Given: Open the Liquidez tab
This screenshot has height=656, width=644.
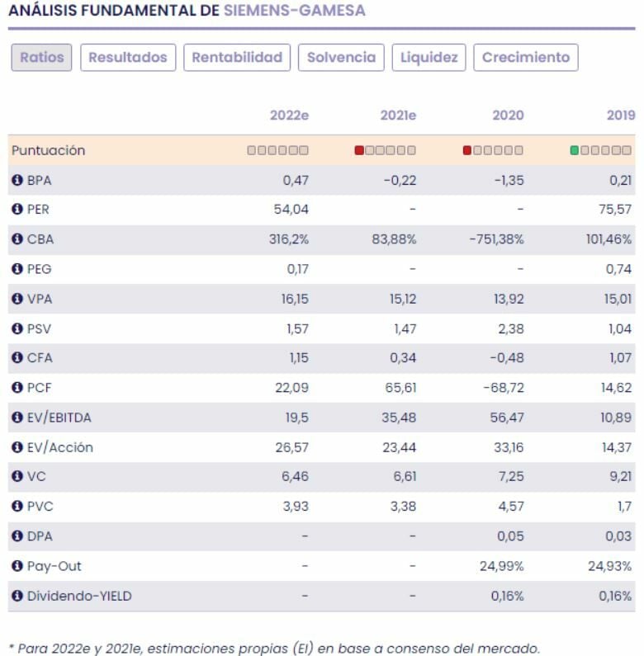Looking at the screenshot, I should click(x=429, y=58).
